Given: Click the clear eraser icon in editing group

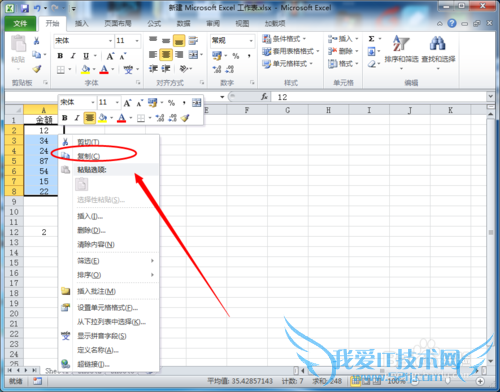Looking at the screenshot, I should (372, 64).
